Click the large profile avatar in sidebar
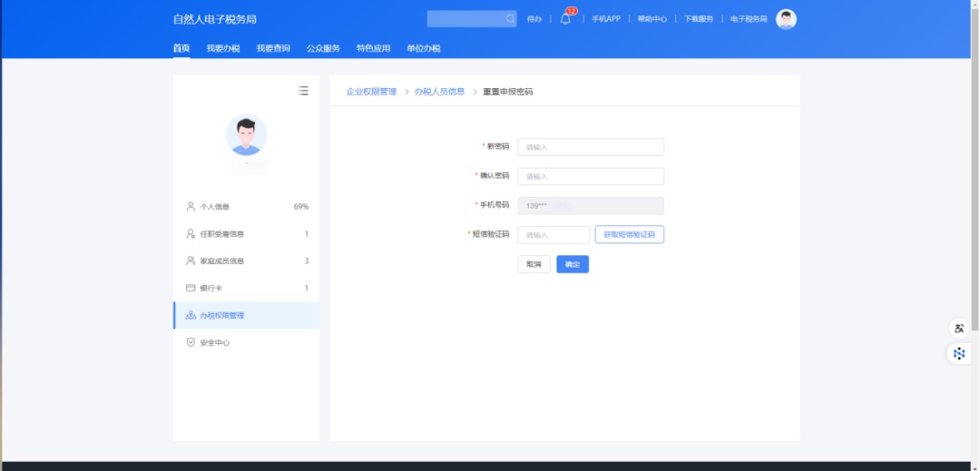Viewport: 980px width, 471px height. [x=246, y=135]
